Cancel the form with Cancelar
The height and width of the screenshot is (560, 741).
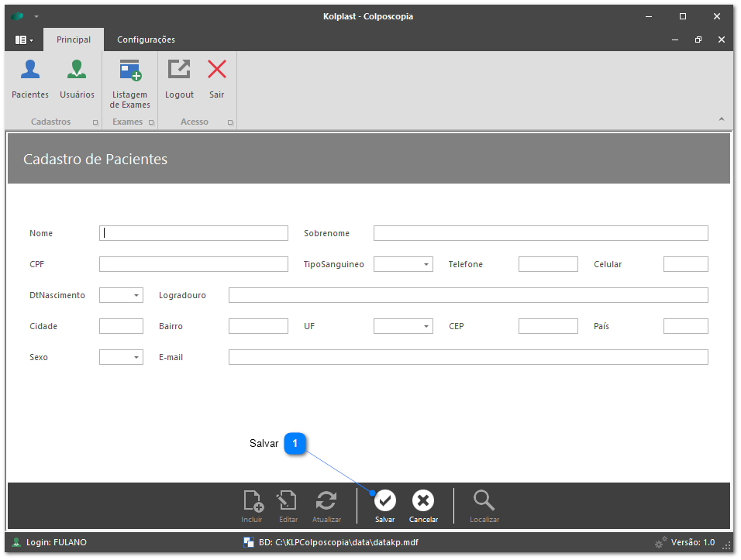pos(423,507)
